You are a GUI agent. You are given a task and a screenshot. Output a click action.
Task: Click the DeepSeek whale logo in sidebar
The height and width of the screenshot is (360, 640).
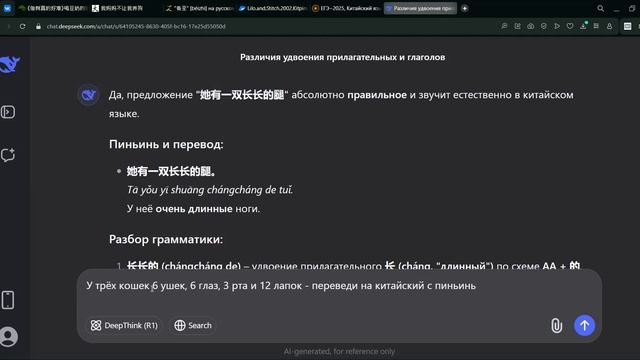point(10,64)
